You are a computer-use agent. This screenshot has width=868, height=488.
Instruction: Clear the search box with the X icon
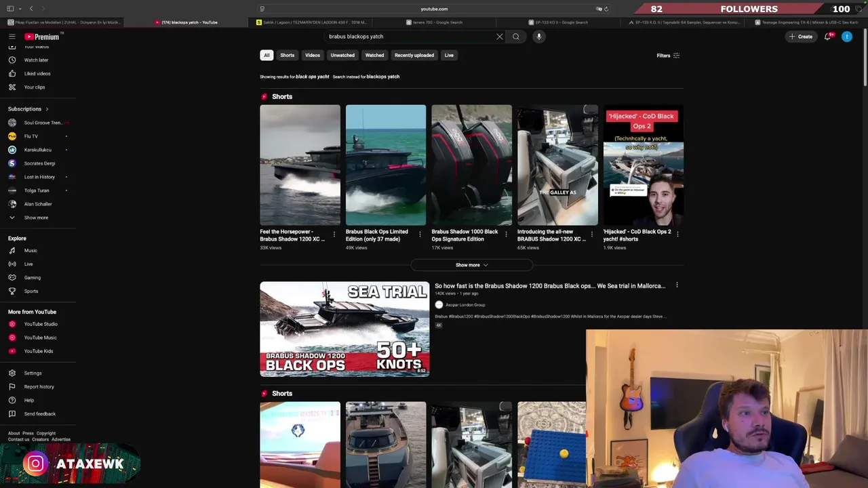point(500,37)
